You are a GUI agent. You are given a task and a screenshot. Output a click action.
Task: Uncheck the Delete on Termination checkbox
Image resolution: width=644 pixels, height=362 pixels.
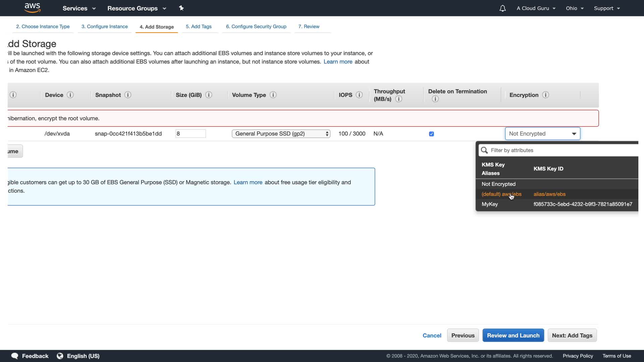431,134
